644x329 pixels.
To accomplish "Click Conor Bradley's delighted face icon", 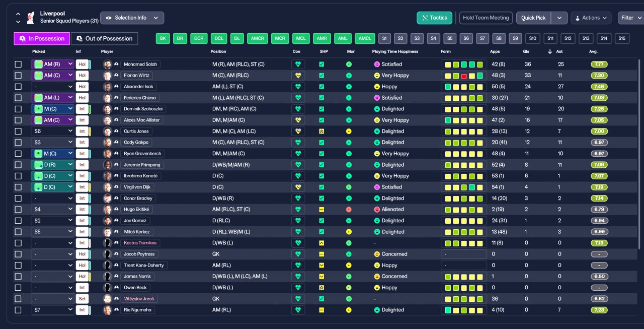I will point(377,199).
